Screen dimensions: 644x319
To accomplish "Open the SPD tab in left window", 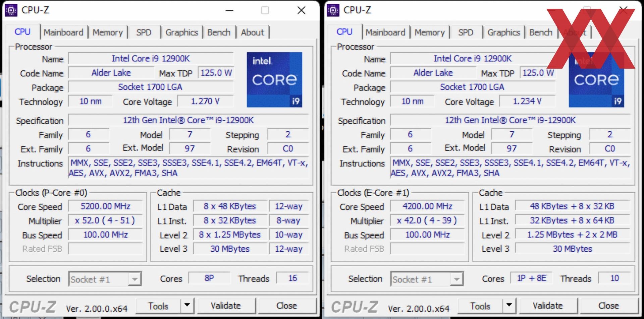I will coord(144,32).
